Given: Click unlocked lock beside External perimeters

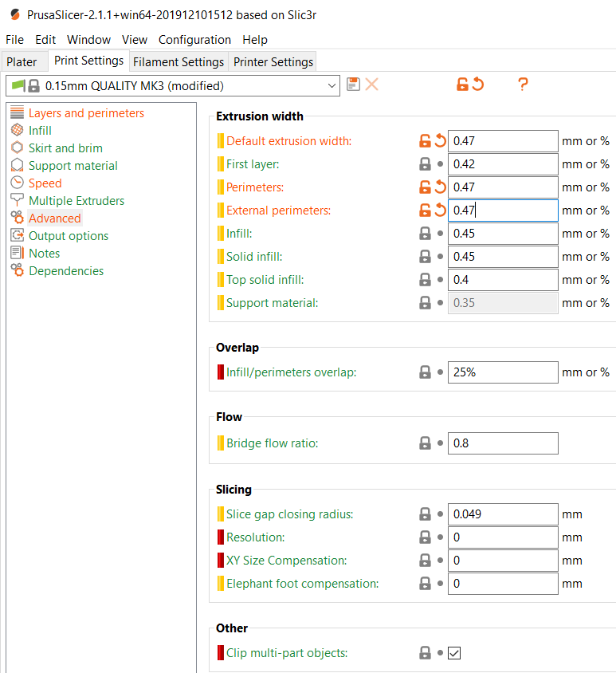Looking at the screenshot, I should coord(425,211).
